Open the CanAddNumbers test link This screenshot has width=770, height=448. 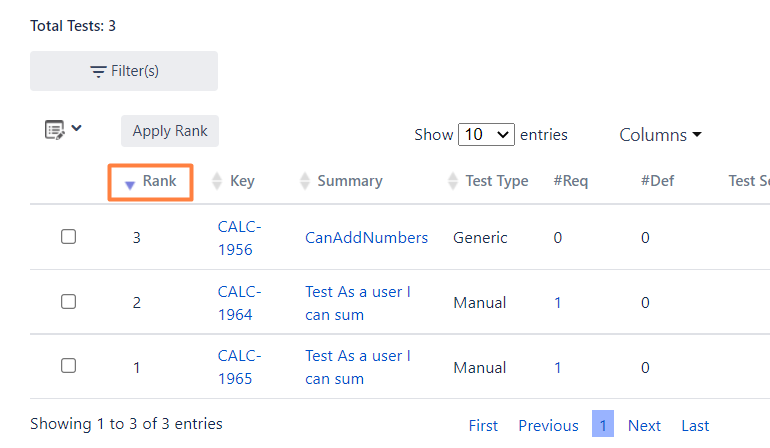click(x=366, y=237)
